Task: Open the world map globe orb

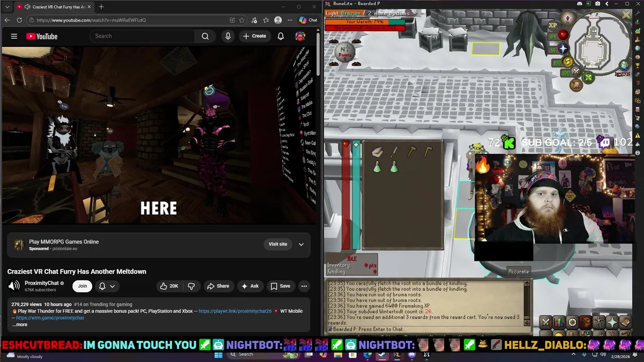Action: click(x=624, y=65)
